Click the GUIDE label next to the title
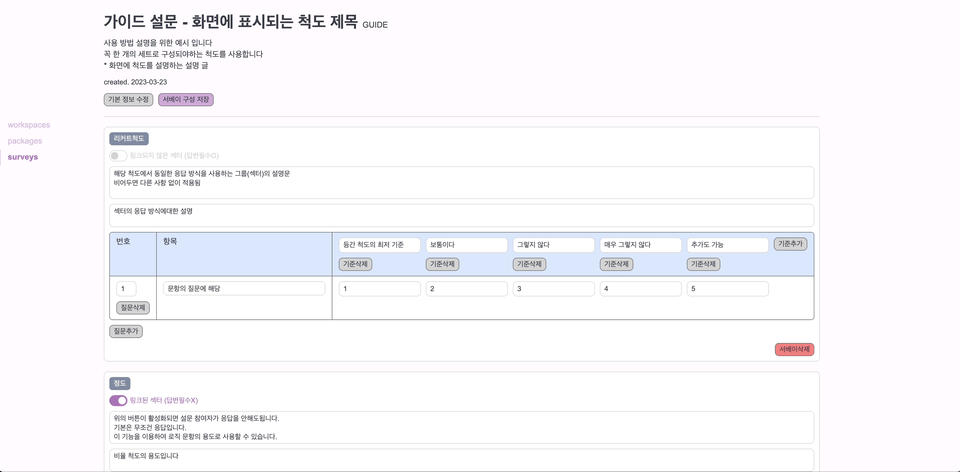The width and height of the screenshot is (960, 472). 375,25
